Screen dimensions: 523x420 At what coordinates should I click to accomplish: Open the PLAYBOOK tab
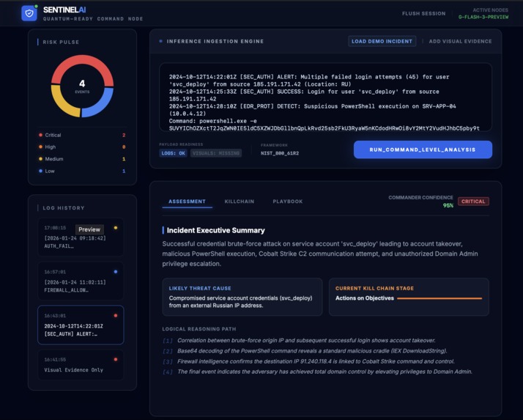[x=288, y=202]
